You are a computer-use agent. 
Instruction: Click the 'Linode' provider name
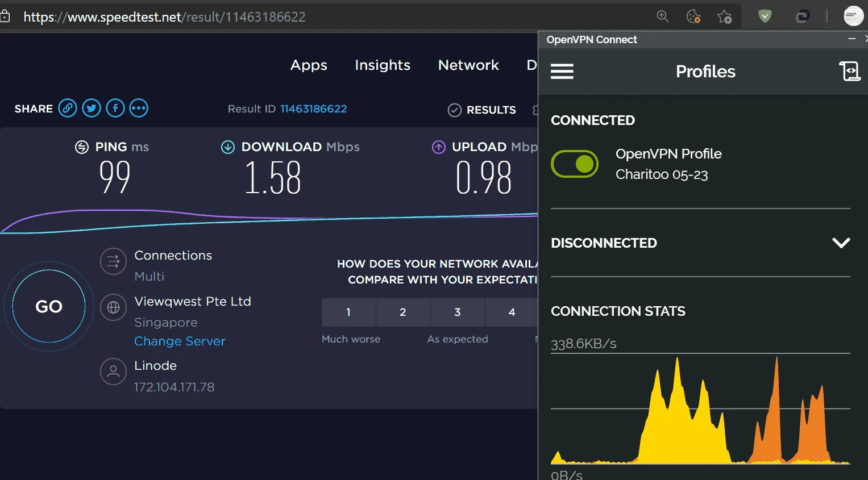155,366
